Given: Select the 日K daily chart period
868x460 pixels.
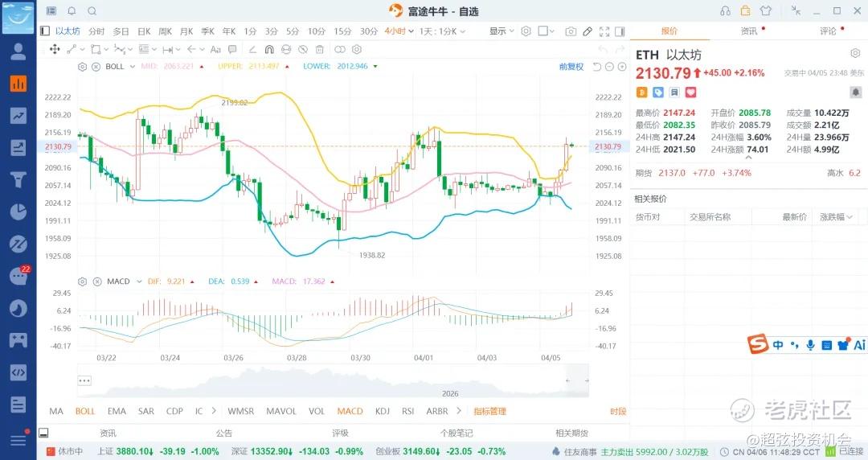Looking at the screenshot, I should 144,31.
